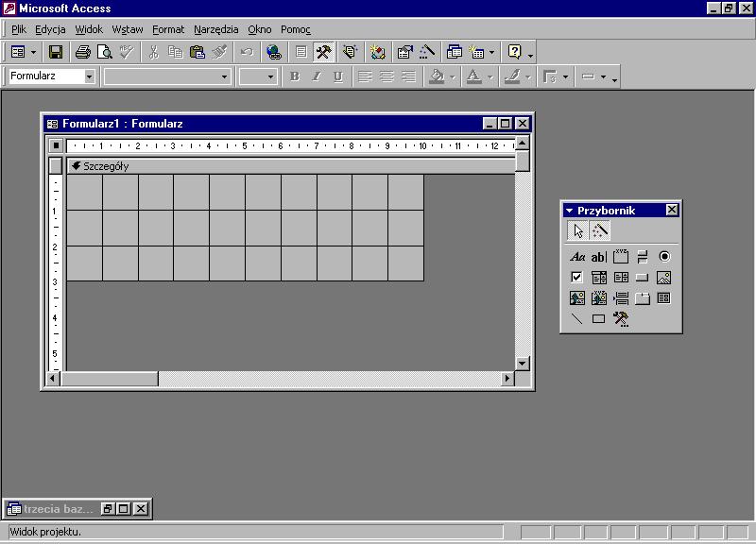The width and height of the screenshot is (756, 544).
Task: Toggle underline formatting
Action: tap(338, 76)
